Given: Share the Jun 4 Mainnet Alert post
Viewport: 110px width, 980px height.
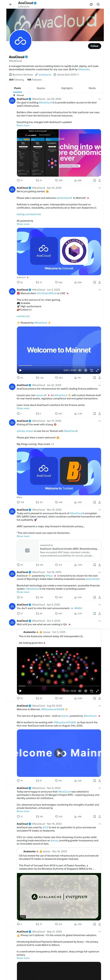Looking at the screenshot, I should [100, 378].
